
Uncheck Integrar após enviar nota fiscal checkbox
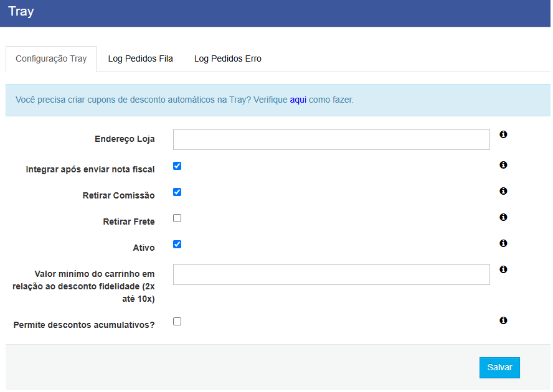[x=177, y=166]
